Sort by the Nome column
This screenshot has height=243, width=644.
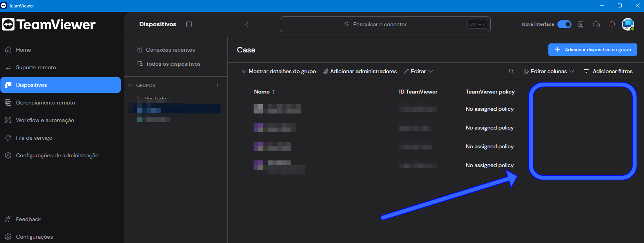point(265,92)
